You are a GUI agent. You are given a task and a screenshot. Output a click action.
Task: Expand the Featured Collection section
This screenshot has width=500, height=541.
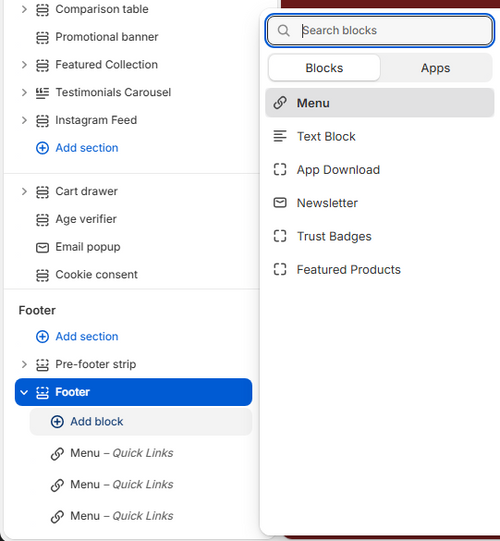point(24,65)
